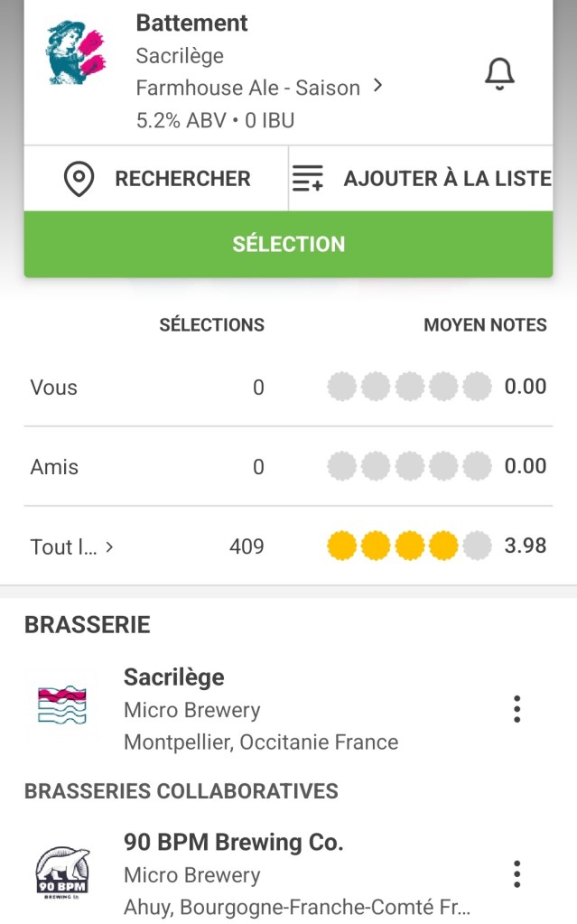Screen dimensions: 577x924
Task: Tap the location pin search icon
Action: click(x=79, y=179)
